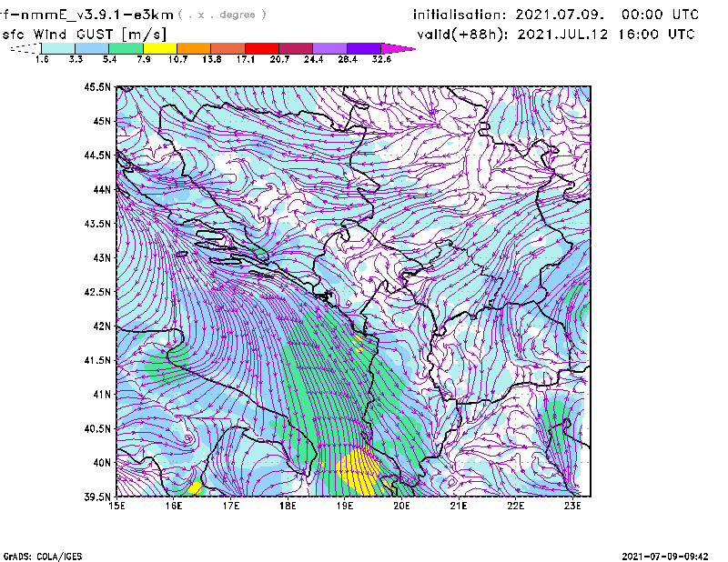
Task: Click the legend value 13.8
Action: [x=212, y=59]
